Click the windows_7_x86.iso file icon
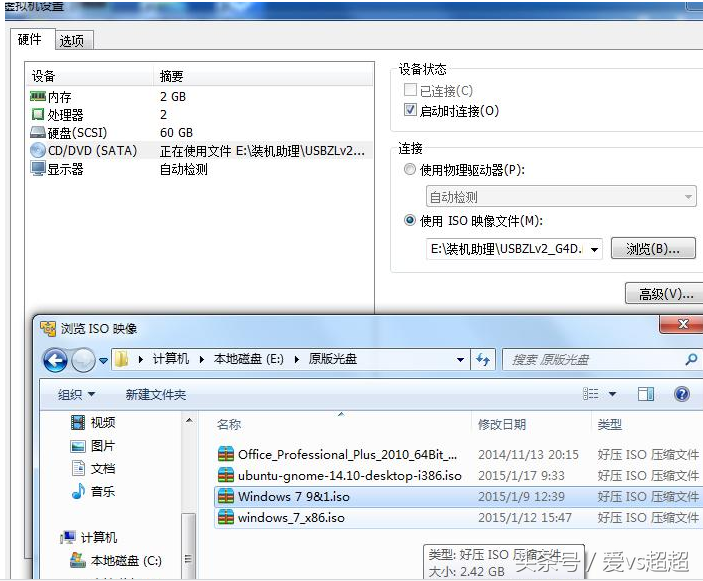 [x=226, y=517]
